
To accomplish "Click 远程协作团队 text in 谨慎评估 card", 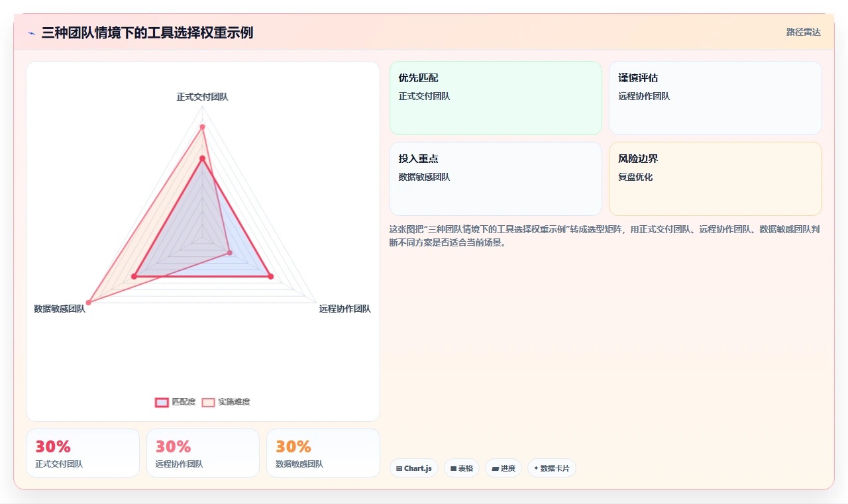I will click(x=644, y=96).
